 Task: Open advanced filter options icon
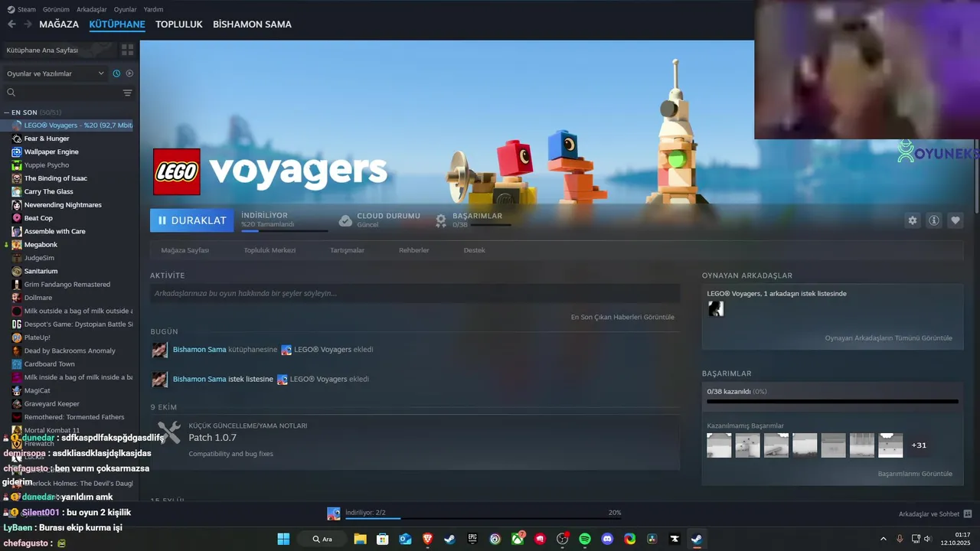tap(127, 93)
